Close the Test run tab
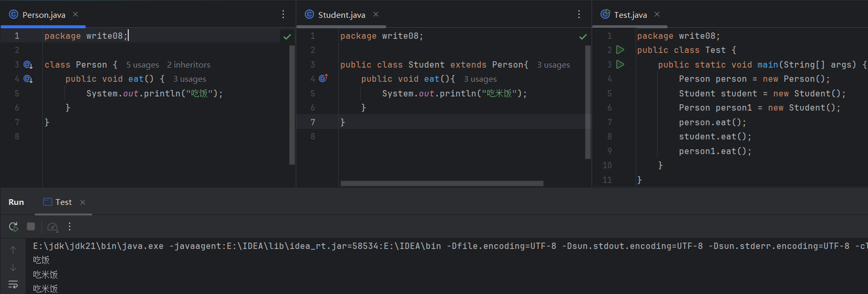Viewport: 868px width, 294px height. click(x=83, y=202)
